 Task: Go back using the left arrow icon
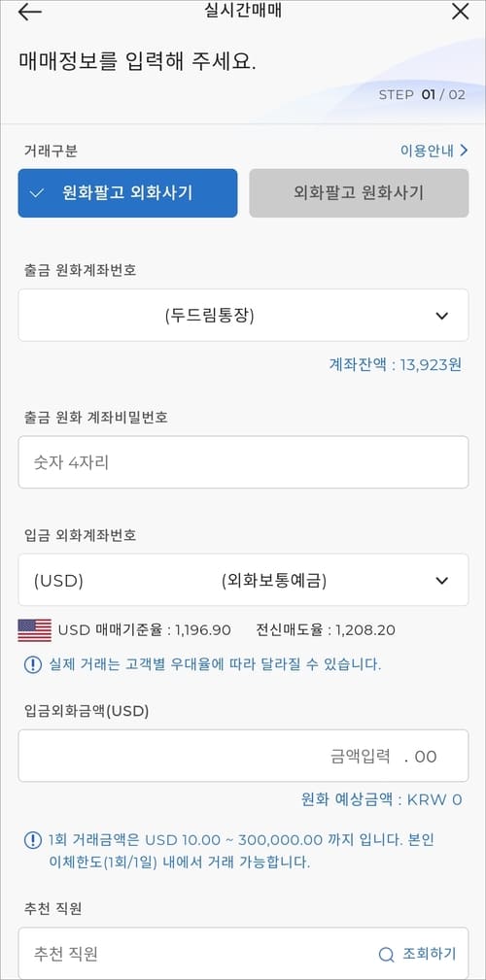point(29,12)
